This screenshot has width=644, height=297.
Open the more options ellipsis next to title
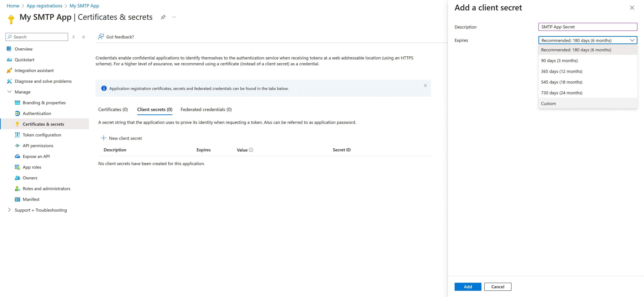(x=174, y=17)
